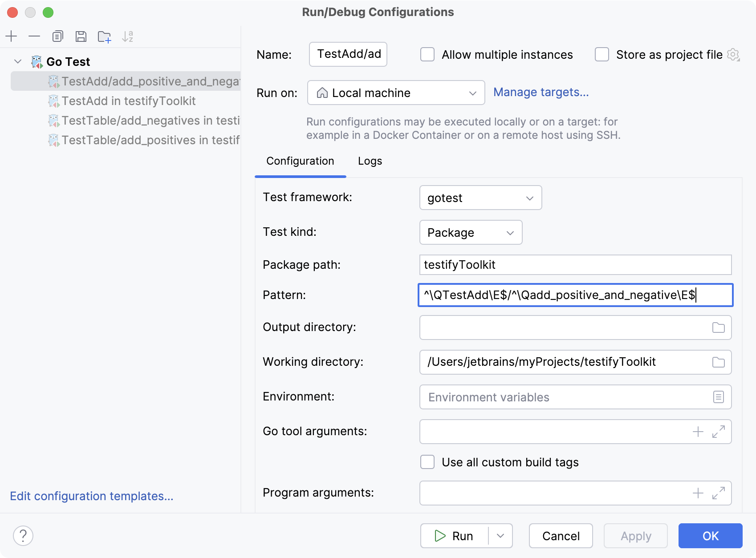
Task: Click the Create New Folder icon
Action: pyautogui.click(x=104, y=36)
